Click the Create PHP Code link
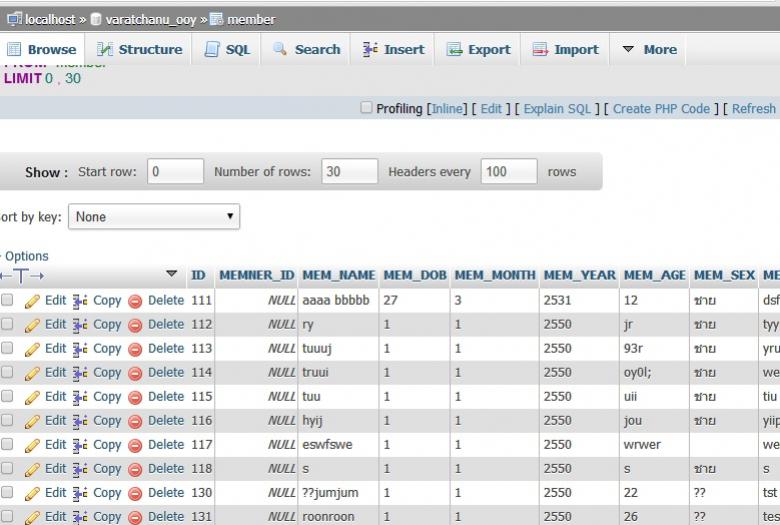This screenshot has width=780, height=525. pyautogui.click(x=661, y=108)
